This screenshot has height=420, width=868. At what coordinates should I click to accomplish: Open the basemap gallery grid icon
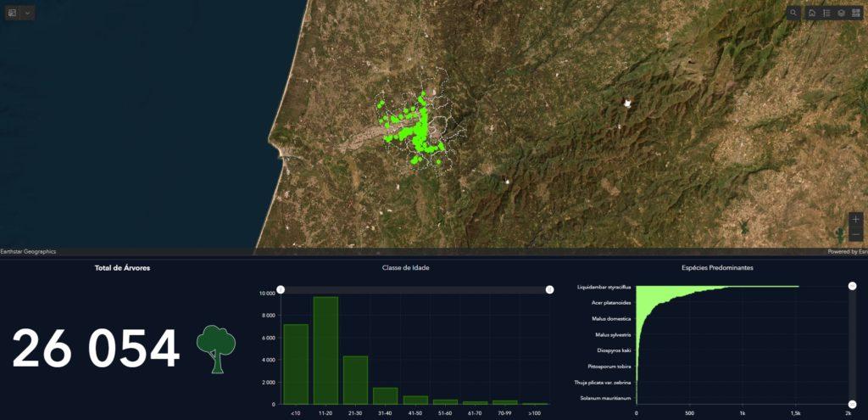856,13
